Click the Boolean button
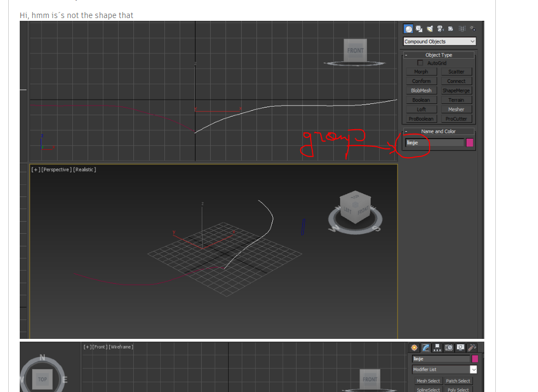Screen dimensions: 538x392 (x=421, y=100)
